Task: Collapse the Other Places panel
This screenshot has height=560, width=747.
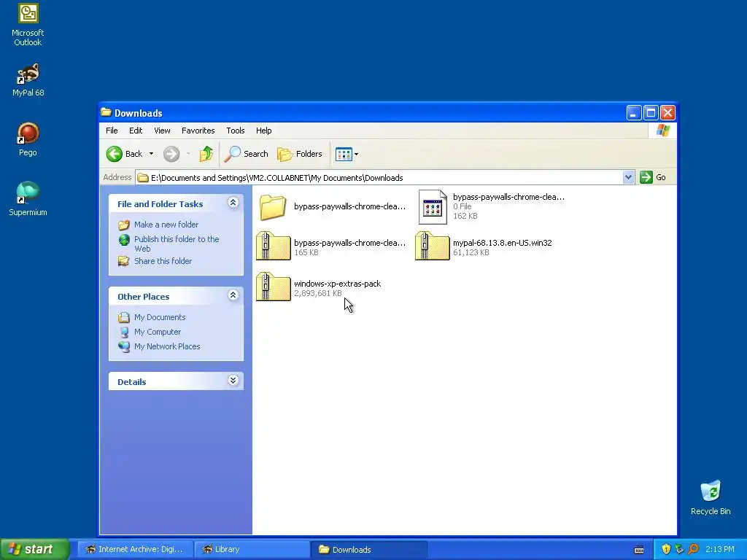Action: click(x=233, y=295)
